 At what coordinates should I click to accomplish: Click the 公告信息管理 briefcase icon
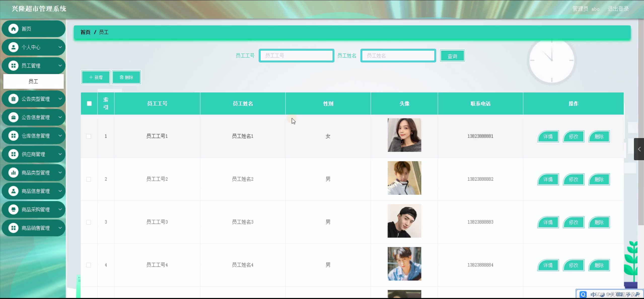[x=13, y=117]
